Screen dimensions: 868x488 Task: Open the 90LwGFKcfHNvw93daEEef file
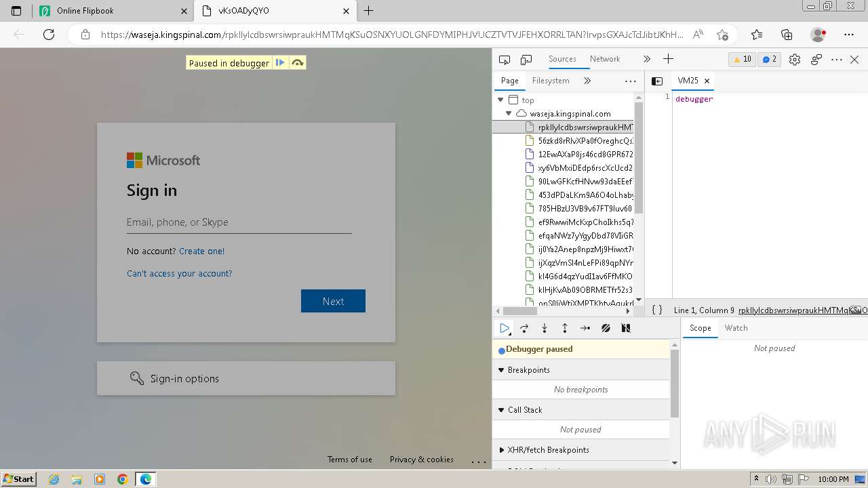click(x=580, y=182)
